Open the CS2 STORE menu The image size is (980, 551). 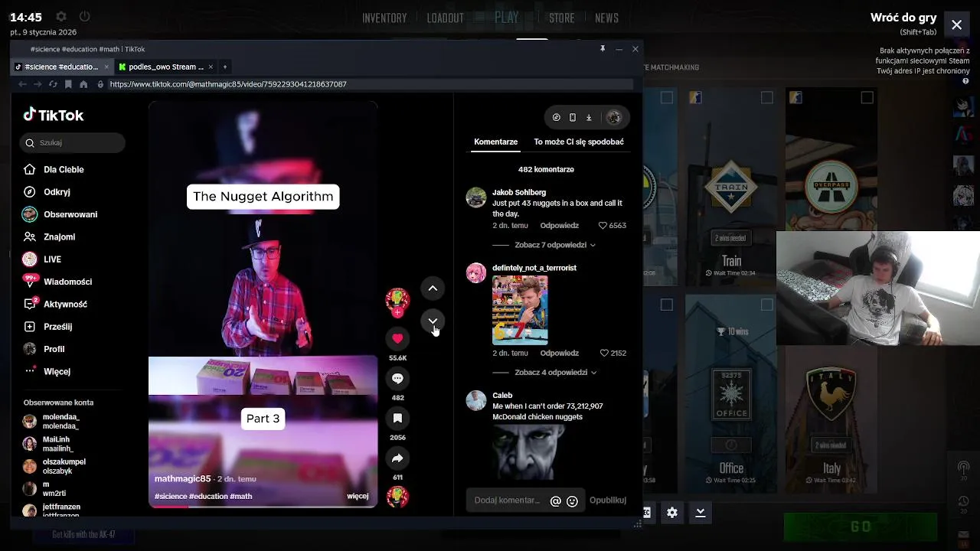pos(562,18)
